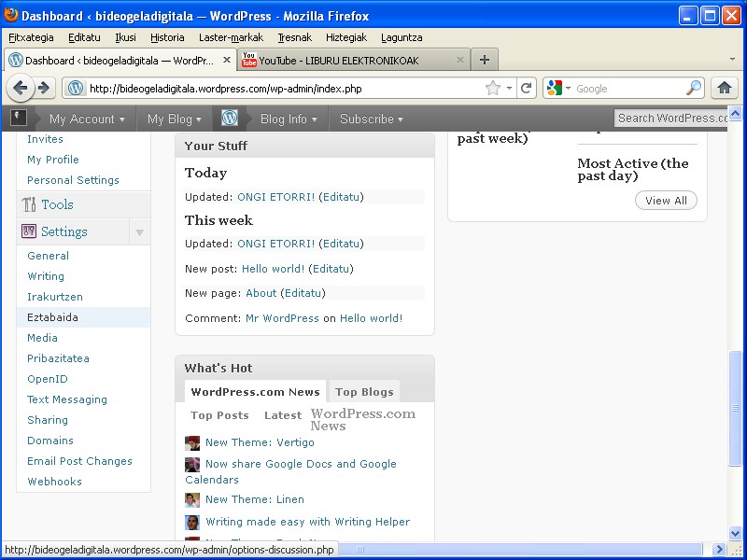Click the WordPress logo in the admin bar
Image resolution: width=747 pixels, height=560 pixels.
click(229, 119)
